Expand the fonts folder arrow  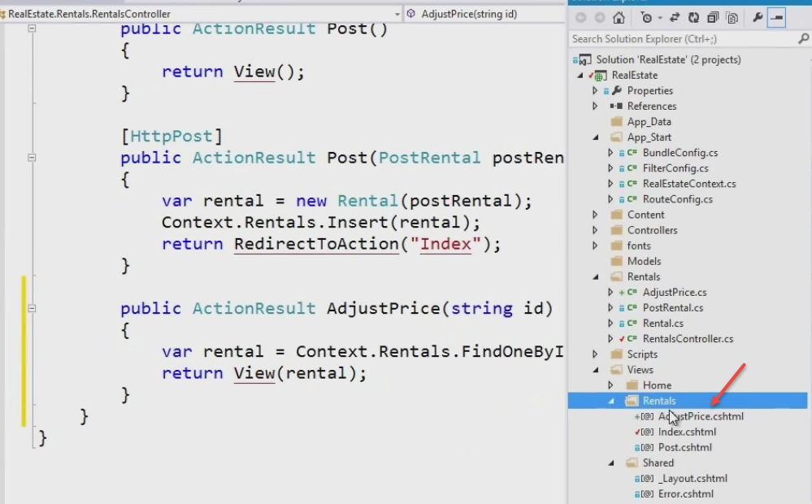pos(595,246)
